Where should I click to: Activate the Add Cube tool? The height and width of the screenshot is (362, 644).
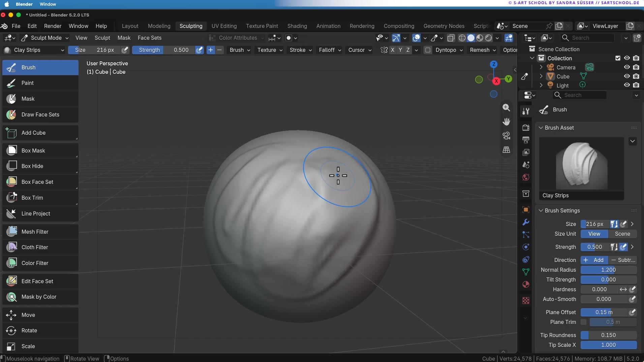pyautogui.click(x=40, y=133)
